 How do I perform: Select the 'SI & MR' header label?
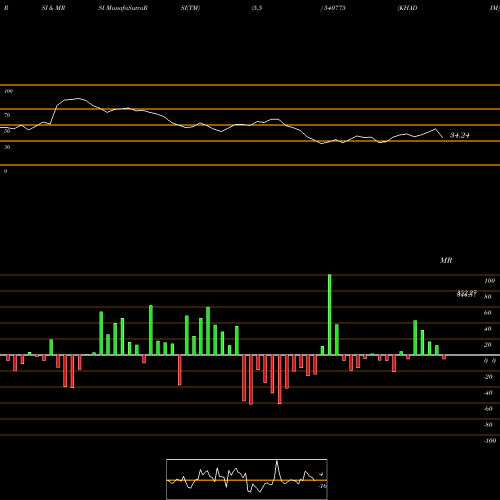coord(53,8)
